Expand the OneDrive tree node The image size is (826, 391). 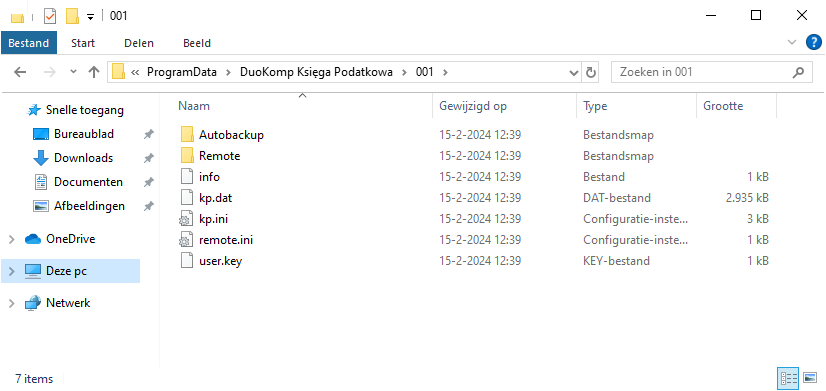[x=11, y=239]
